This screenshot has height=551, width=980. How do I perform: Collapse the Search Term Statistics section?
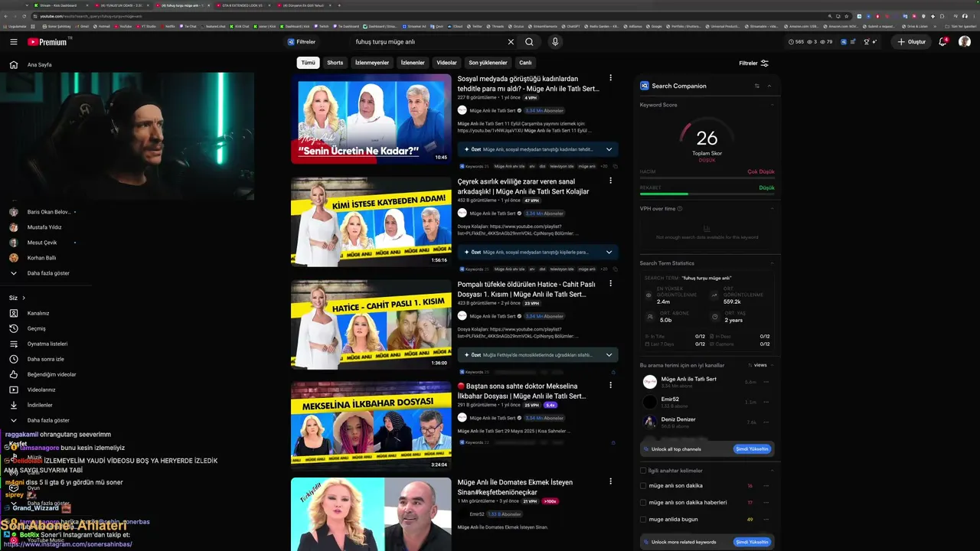[772, 263]
